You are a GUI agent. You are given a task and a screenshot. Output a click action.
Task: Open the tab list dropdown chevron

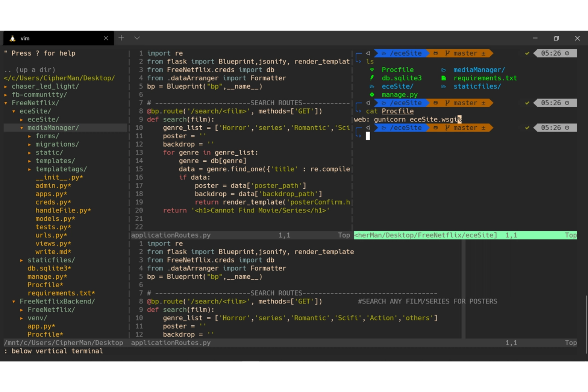(x=137, y=38)
